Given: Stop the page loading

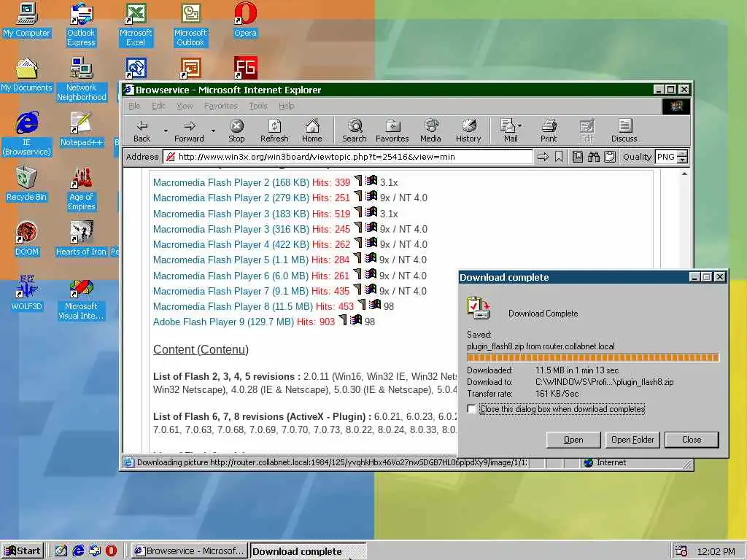Looking at the screenshot, I should coord(236,131).
